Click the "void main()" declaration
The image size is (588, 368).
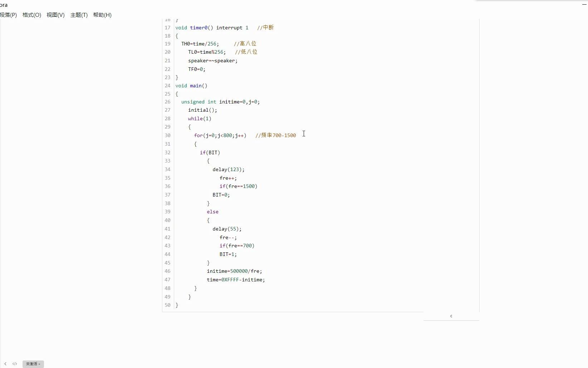pyautogui.click(x=191, y=86)
